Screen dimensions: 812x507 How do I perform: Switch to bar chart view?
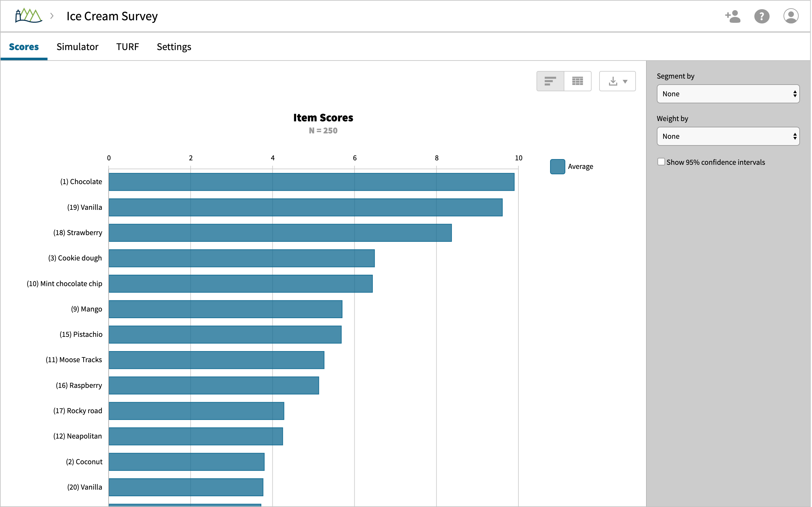point(550,81)
